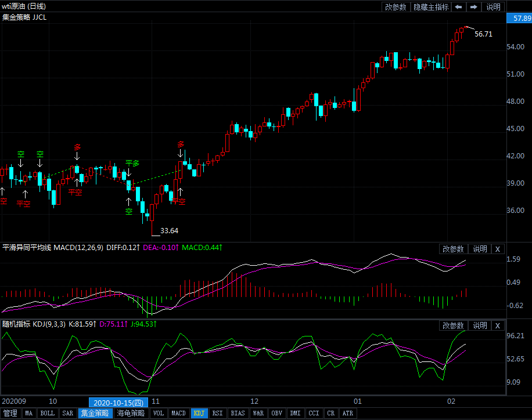This screenshot has width=532, height=420.
Task: Select the BIAS indicator tab
Action: point(238,414)
